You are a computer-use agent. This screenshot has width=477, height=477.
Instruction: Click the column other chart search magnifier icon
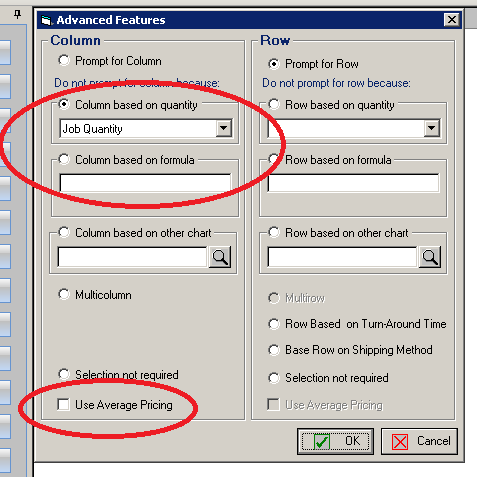click(x=220, y=257)
